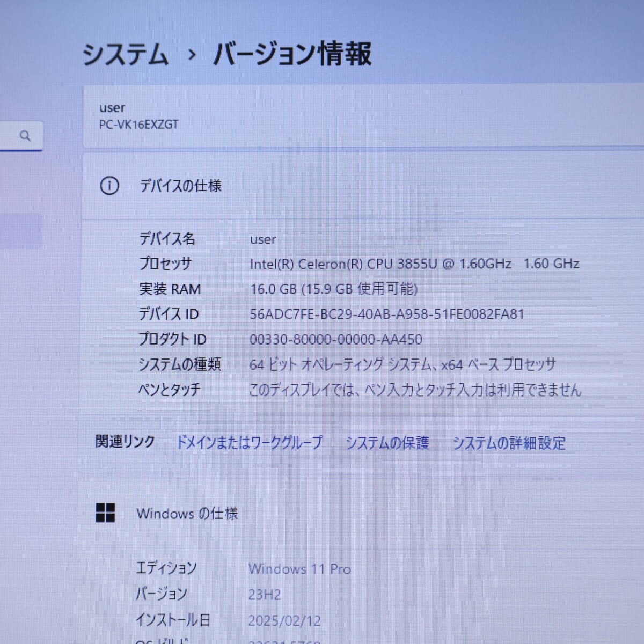Select the システムの種類 label
The width and height of the screenshot is (644, 644).
(x=180, y=364)
